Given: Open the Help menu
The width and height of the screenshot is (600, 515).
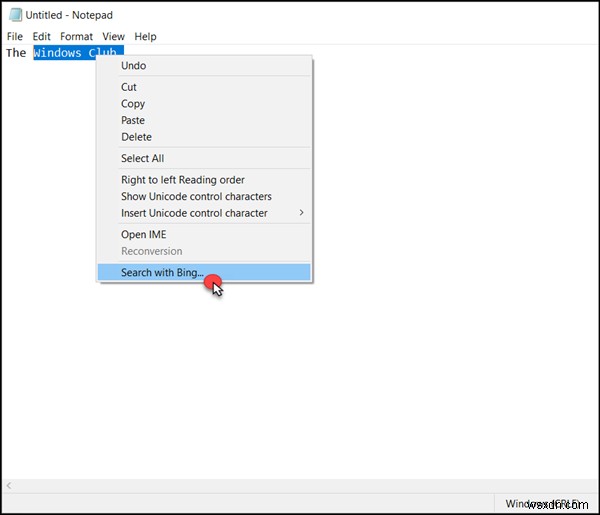Looking at the screenshot, I should click(145, 36).
